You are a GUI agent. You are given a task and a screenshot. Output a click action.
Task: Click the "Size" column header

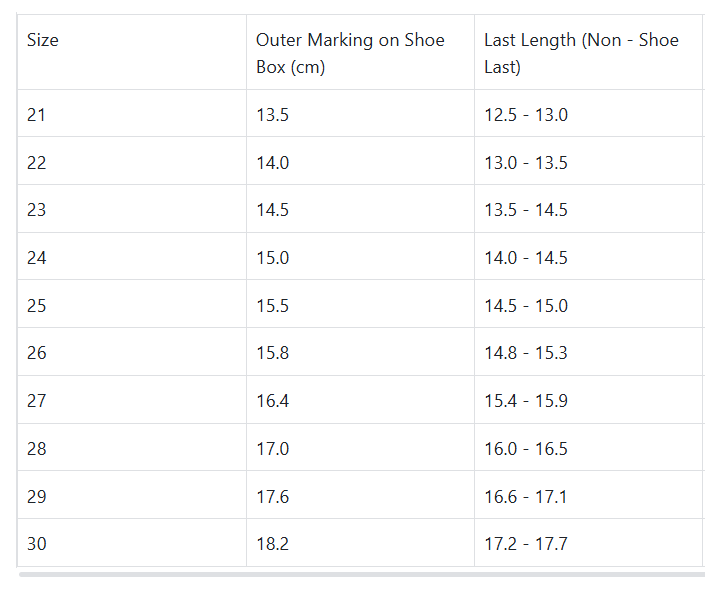point(43,41)
